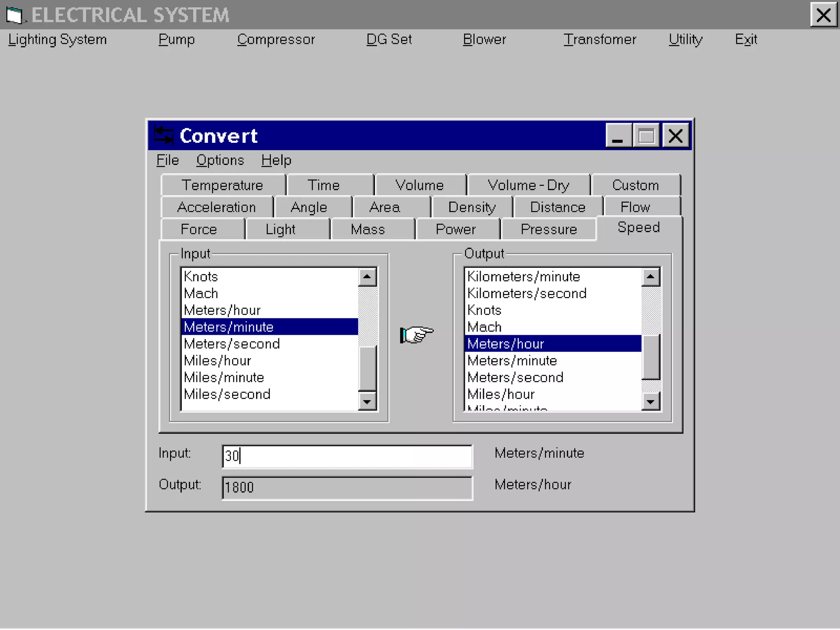Select Meters/second in the Input list
Image resolution: width=840 pixels, height=630 pixels.
(232, 344)
